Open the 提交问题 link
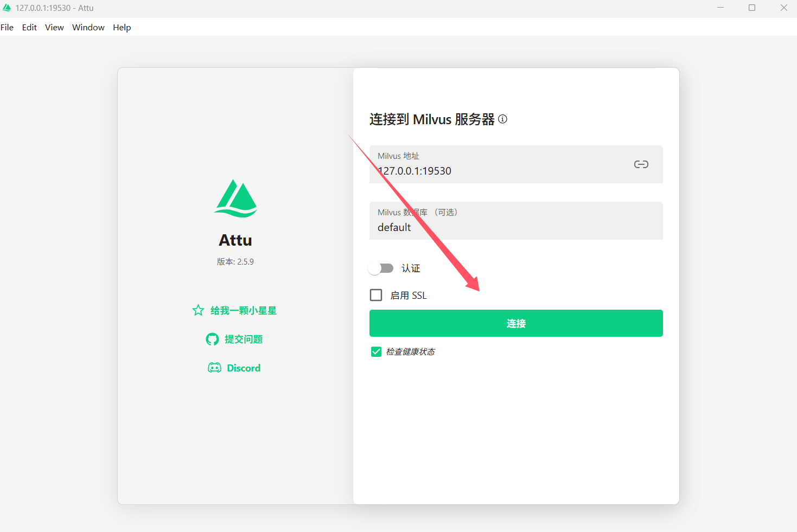797x532 pixels. pos(244,339)
